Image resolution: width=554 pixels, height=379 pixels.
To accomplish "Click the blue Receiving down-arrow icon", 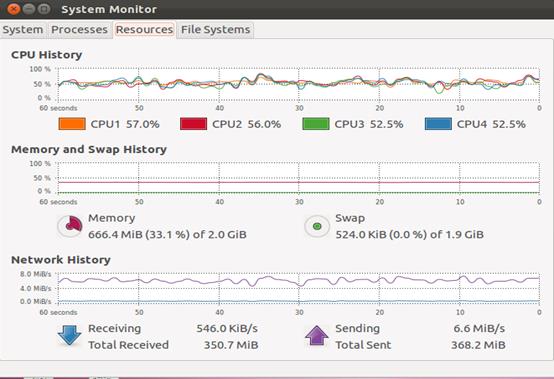I will tap(69, 336).
